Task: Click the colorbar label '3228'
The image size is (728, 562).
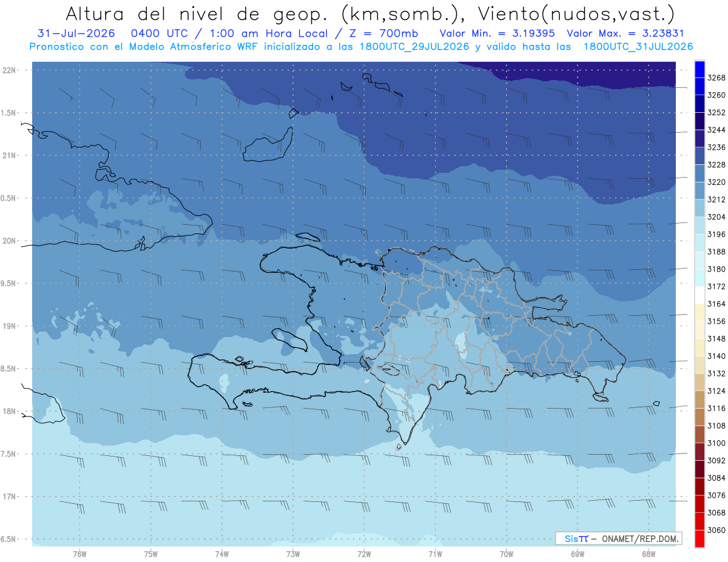Action: 716,165
